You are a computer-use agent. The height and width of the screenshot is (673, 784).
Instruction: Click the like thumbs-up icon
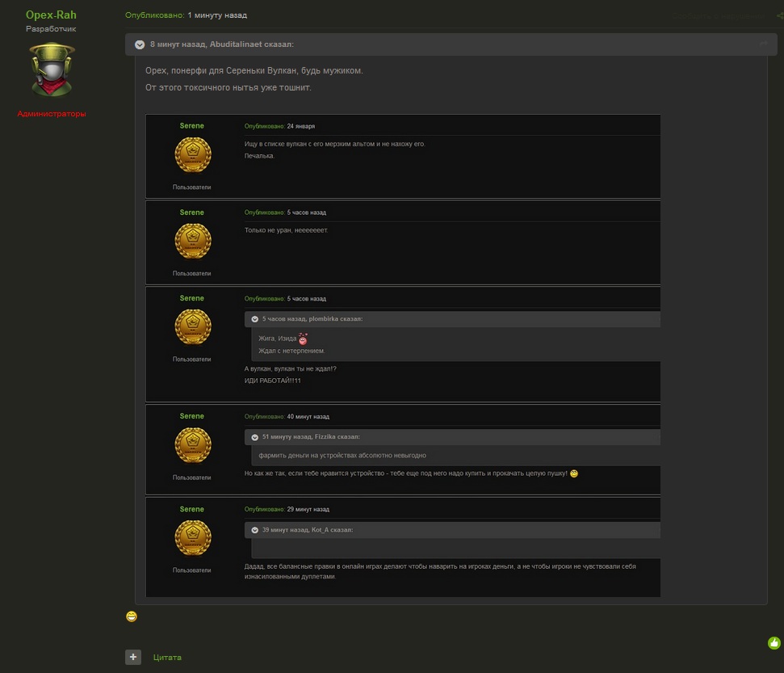(774, 643)
